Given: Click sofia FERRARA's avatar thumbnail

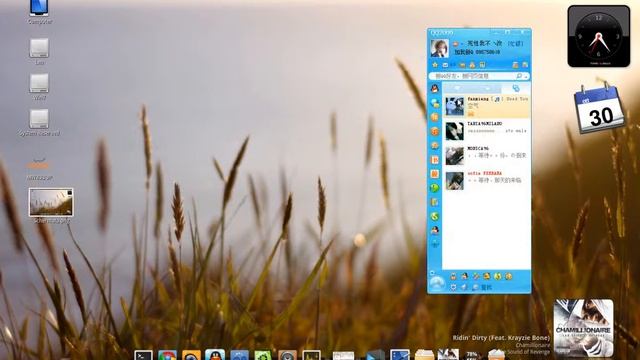Looking at the screenshot, I should tap(454, 181).
